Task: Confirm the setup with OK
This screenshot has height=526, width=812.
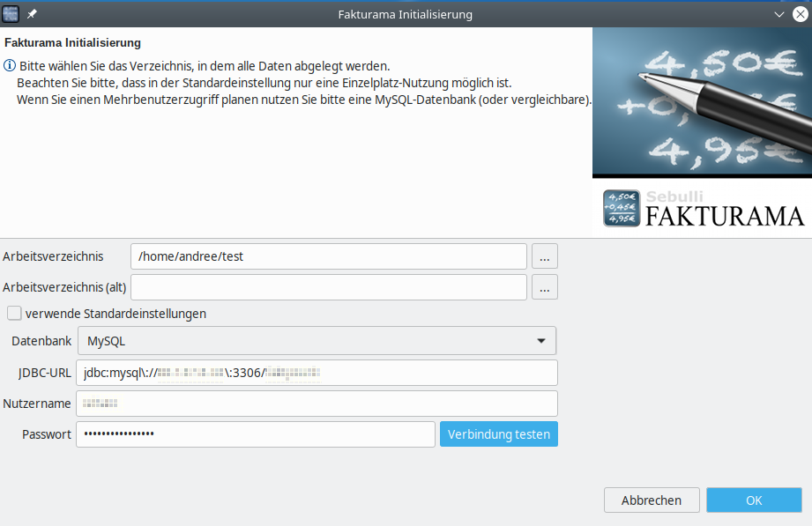Action: 754,500
